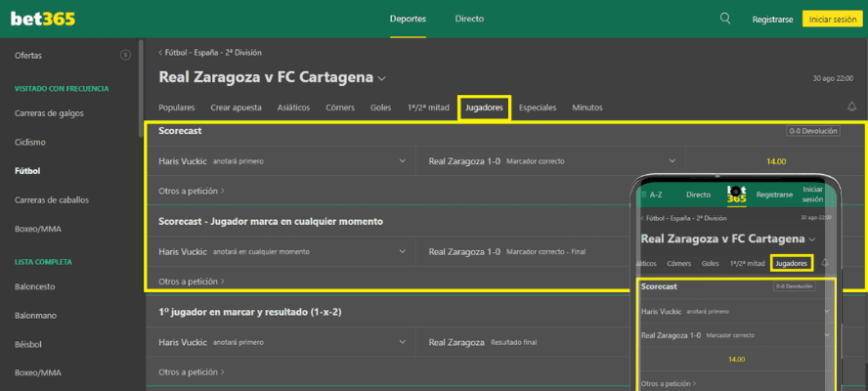Tap Directo in the phone header
The width and height of the screenshot is (868, 391).
pos(698,195)
